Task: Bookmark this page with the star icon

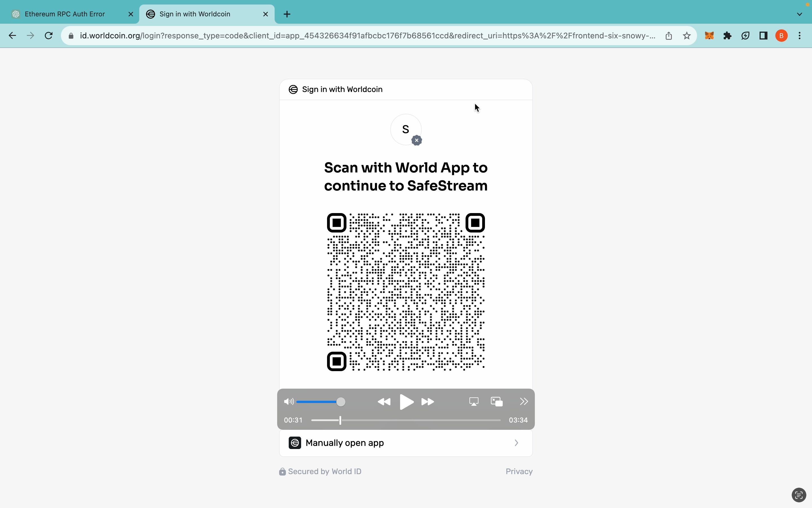Action: click(x=687, y=36)
